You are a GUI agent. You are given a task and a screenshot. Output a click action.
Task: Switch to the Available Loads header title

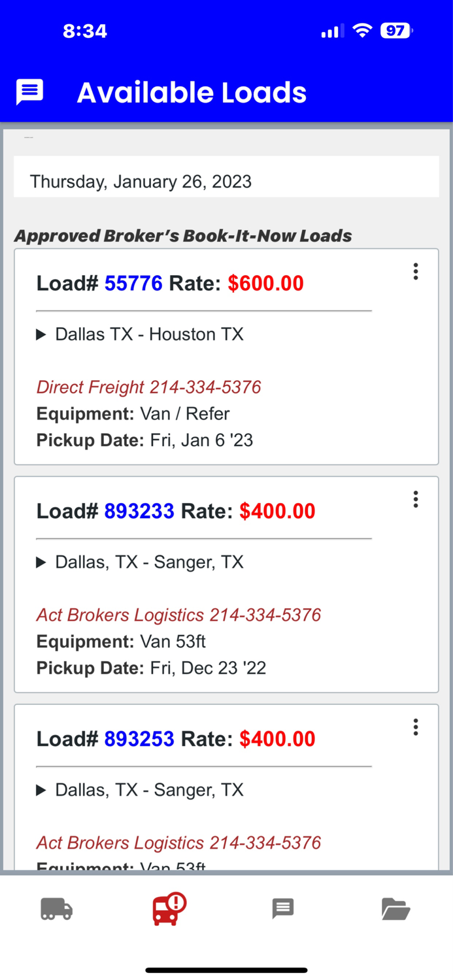192,92
